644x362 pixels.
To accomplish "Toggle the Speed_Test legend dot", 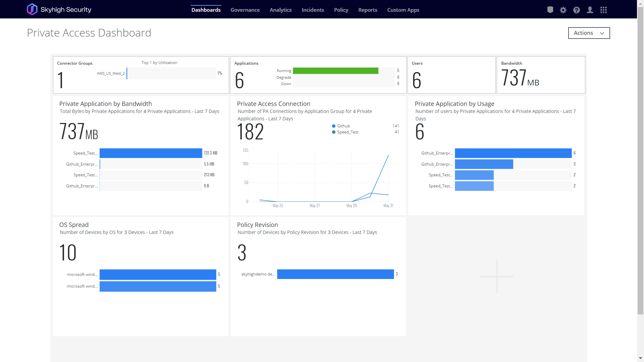I will click(x=334, y=132).
